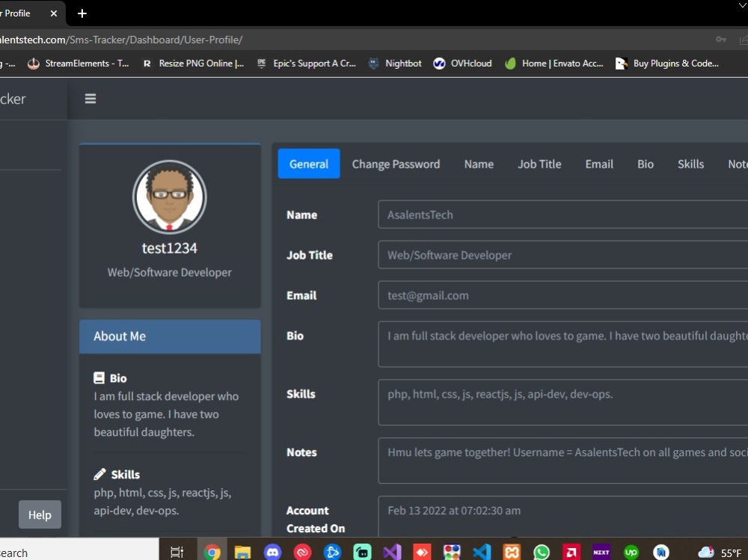Open Adobe Creative Cloud from taskbar
Image resolution: width=748 pixels, height=560 pixels.
(302, 553)
